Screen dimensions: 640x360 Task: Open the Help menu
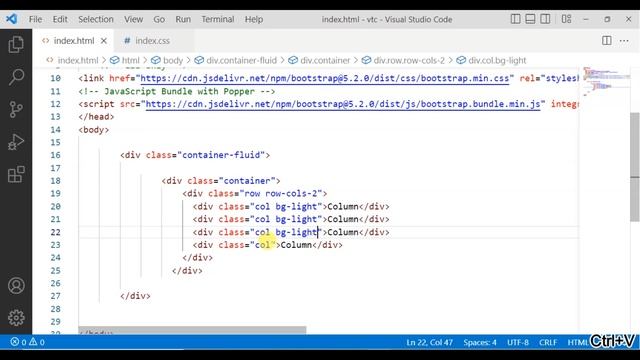(254, 19)
